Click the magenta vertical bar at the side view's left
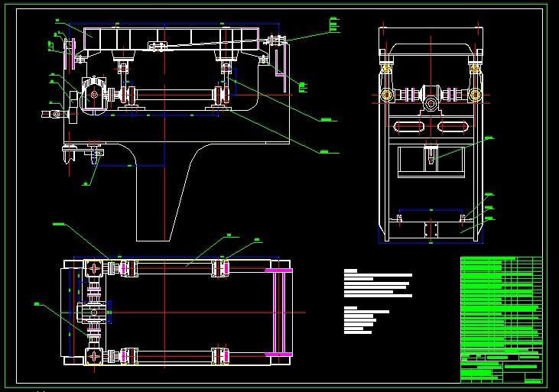 (x=73, y=53)
